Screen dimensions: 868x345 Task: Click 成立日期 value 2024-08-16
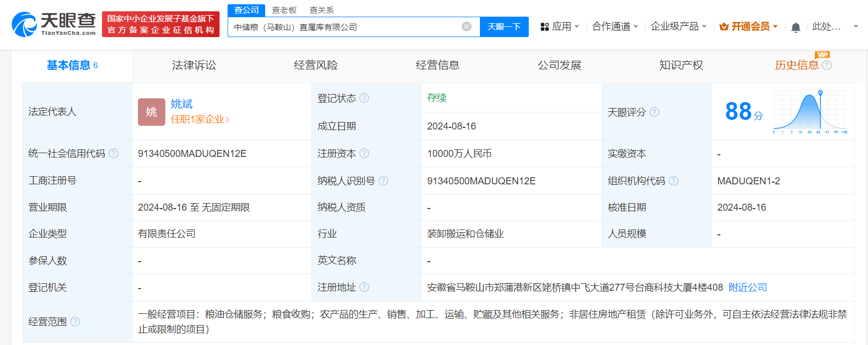pyautogui.click(x=451, y=126)
